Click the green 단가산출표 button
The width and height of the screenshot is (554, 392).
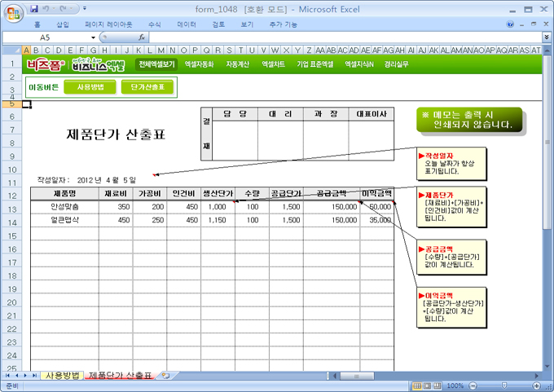tap(147, 86)
